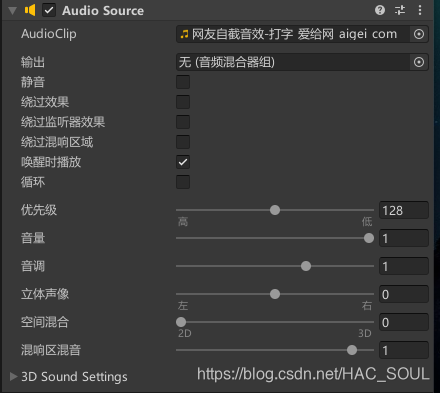Click the 空间混合 spatial blend slider handle
This screenshot has height=393, width=440.
(181, 322)
